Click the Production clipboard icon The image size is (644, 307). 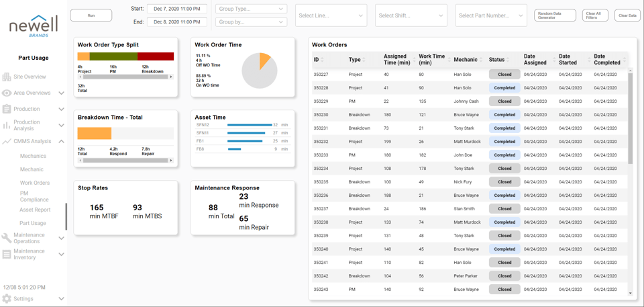(7, 109)
